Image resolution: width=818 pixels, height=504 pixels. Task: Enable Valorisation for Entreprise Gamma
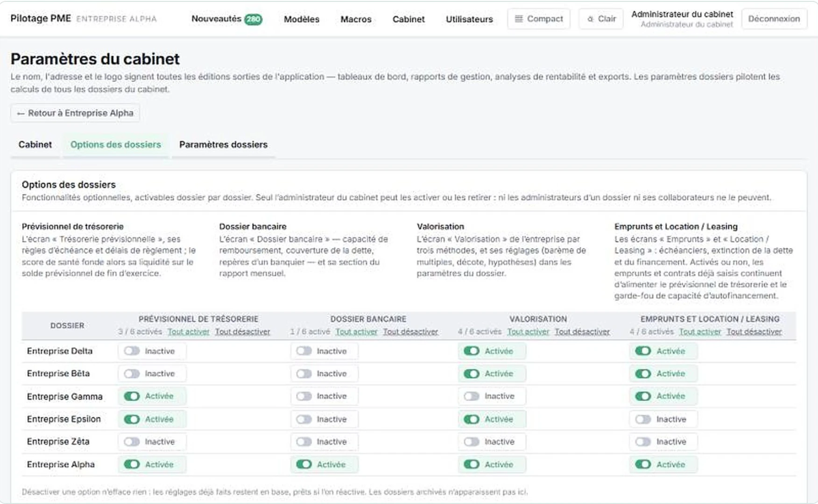tap(492, 396)
